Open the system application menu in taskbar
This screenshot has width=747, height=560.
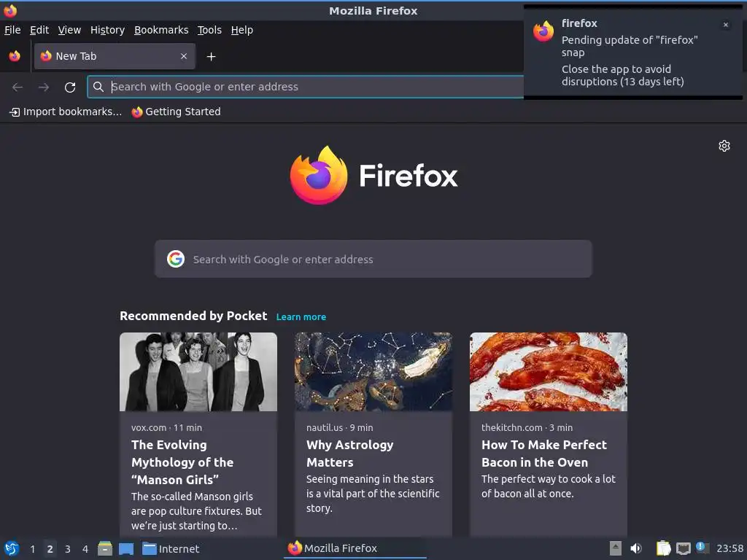click(12, 548)
